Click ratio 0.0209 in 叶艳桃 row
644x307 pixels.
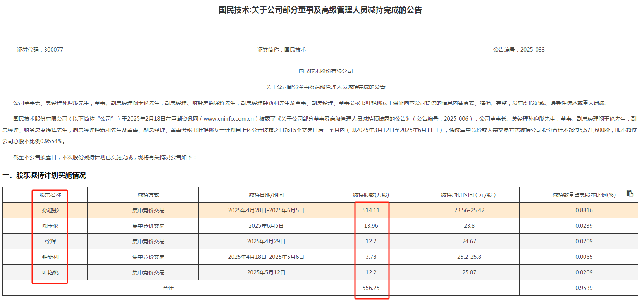(584, 272)
